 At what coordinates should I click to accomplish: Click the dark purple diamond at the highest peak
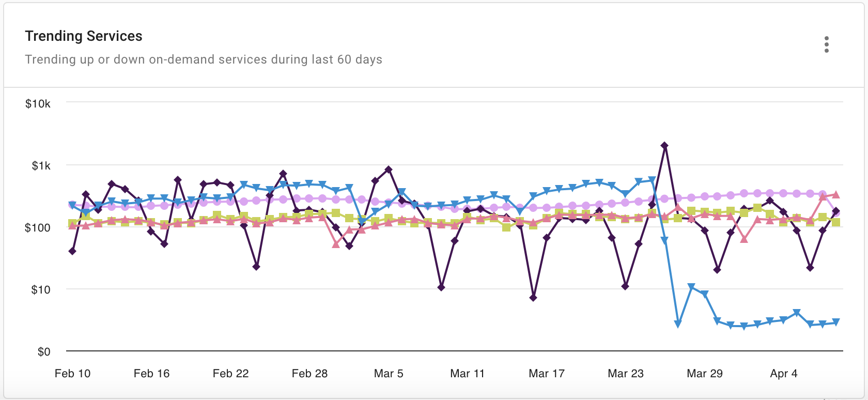coord(664,146)
